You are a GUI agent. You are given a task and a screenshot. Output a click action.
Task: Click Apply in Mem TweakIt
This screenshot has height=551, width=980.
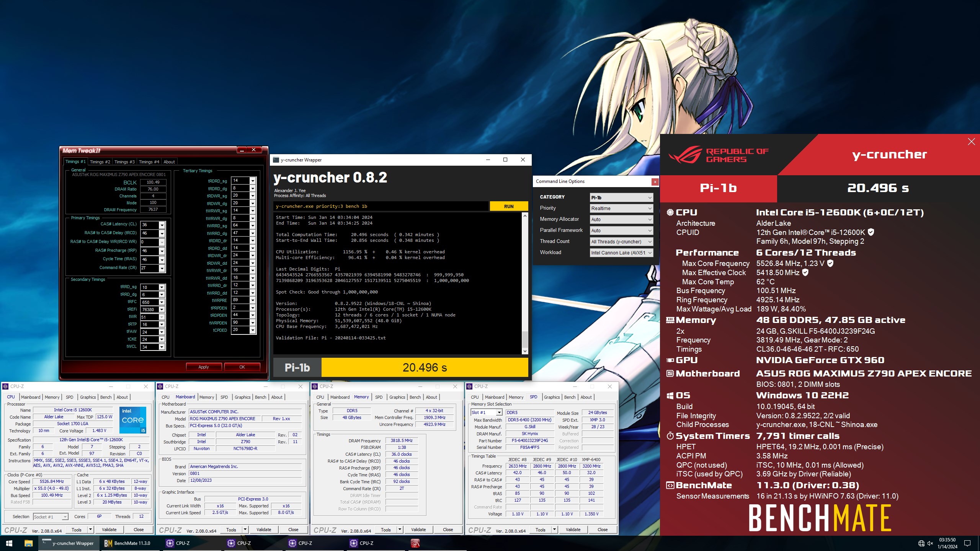coord(204,367)
